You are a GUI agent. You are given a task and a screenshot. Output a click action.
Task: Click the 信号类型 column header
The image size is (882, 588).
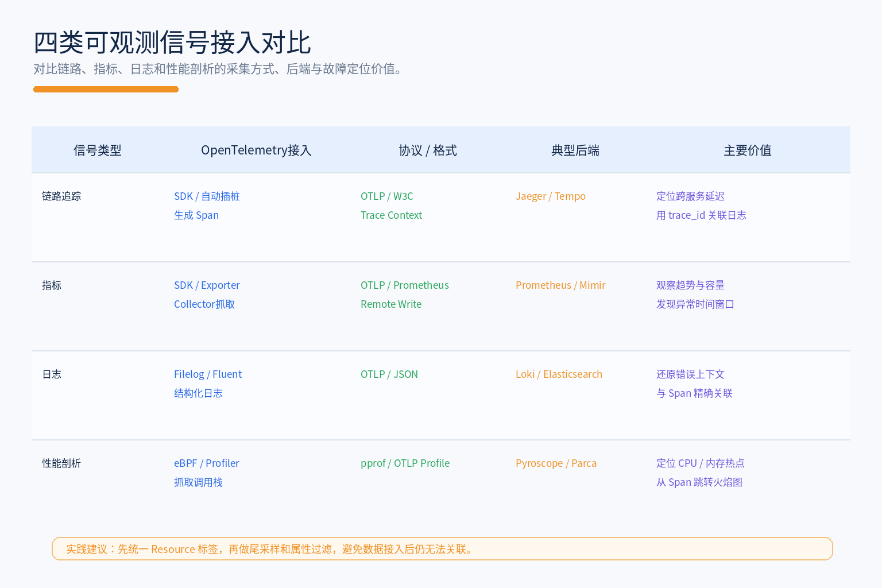coord(98,150)
